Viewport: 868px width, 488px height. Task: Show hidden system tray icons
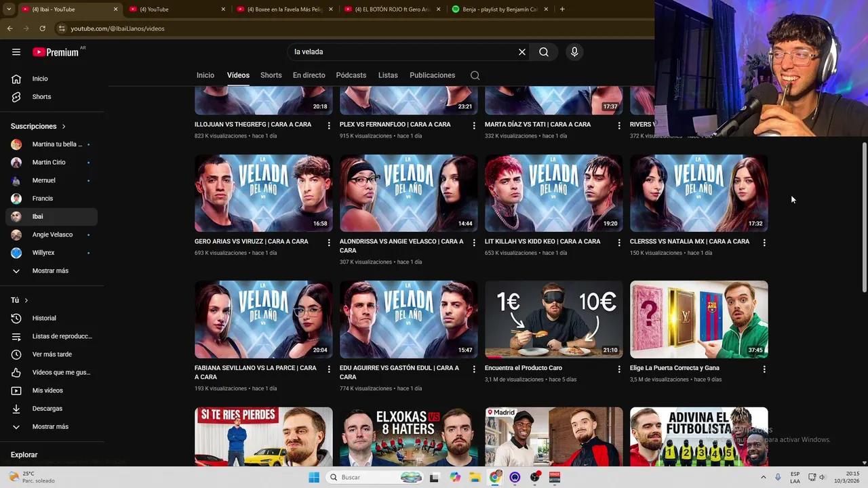[764, 477]
